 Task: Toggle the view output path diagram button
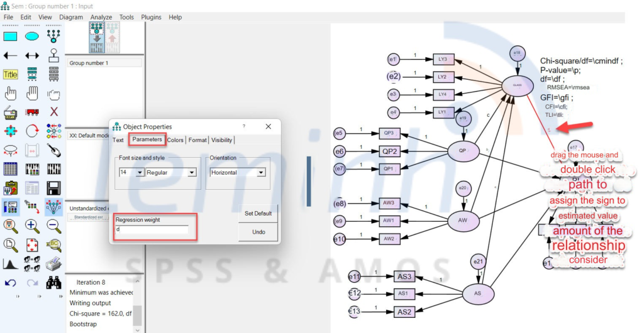[113, 38]
